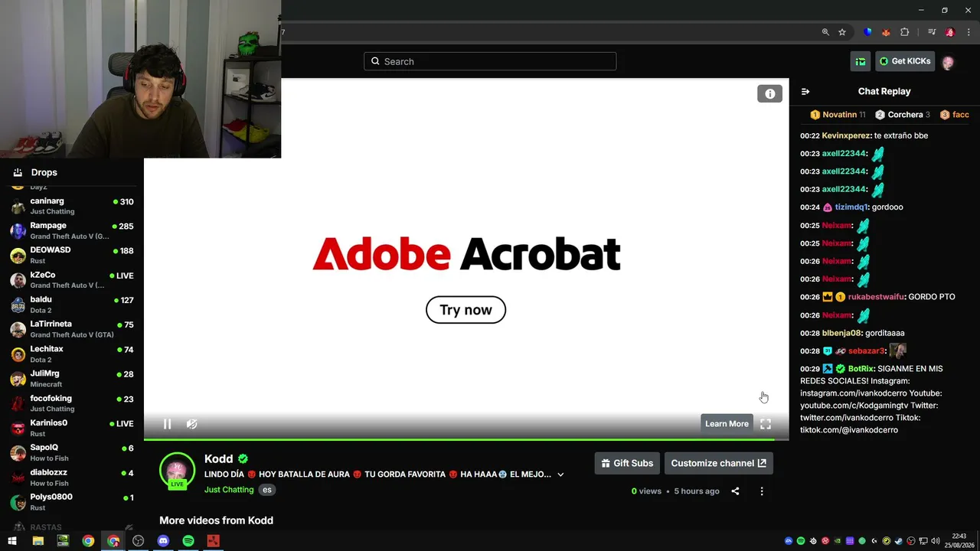Screen dimensions: 980x551
Task: Open kZeCo channel in sidebar
Action: (x=72, y=279)
